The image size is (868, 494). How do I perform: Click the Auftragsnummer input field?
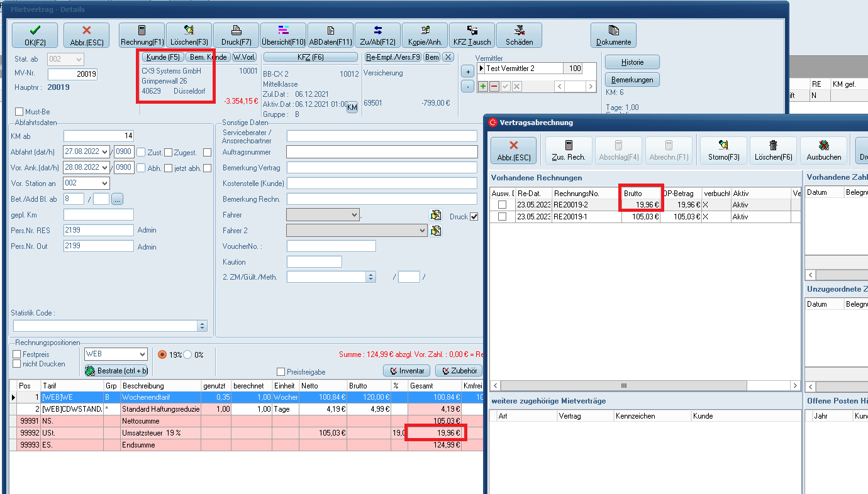pyautogui.click(x=382, y=151)
